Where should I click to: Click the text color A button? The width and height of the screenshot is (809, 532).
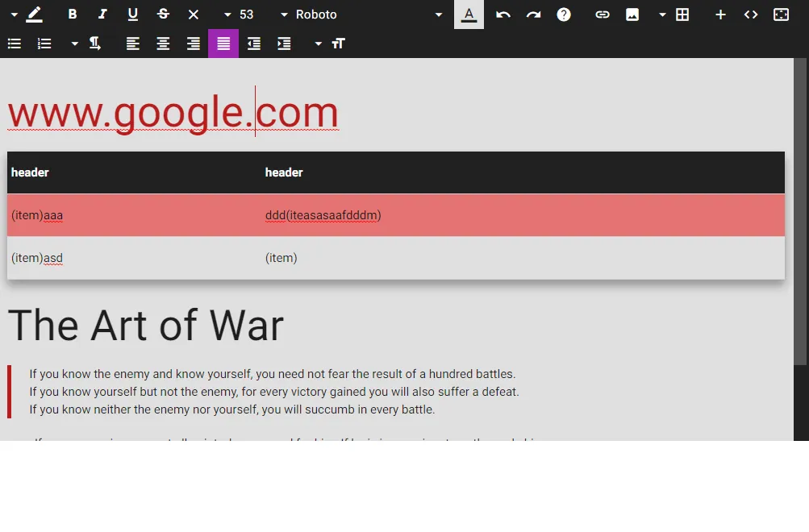coord(469,15)
